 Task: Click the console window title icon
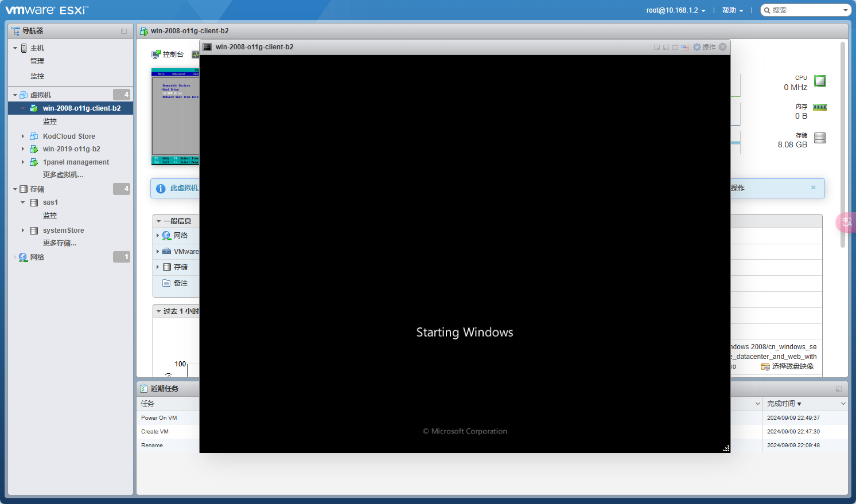click(x=207, y=47)
